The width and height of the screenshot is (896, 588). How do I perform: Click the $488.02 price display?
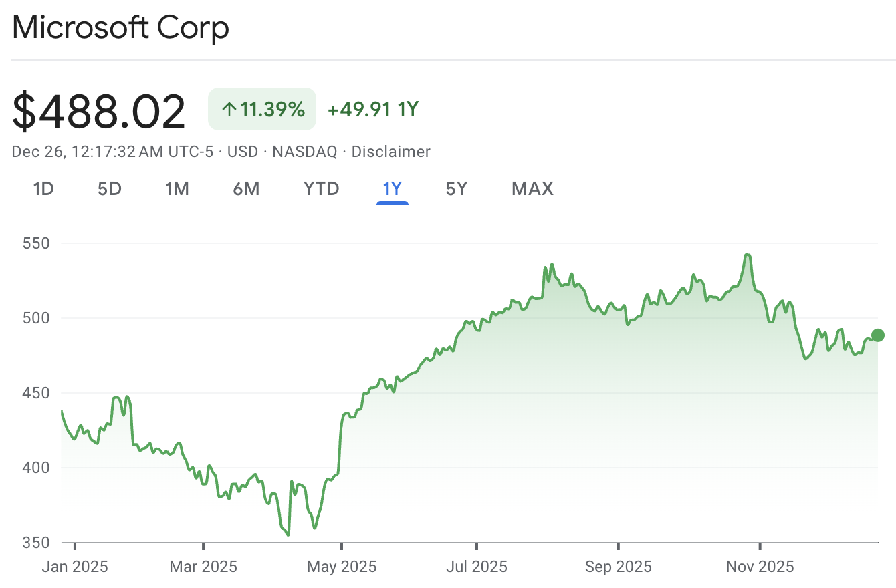(x=99, y=109)
